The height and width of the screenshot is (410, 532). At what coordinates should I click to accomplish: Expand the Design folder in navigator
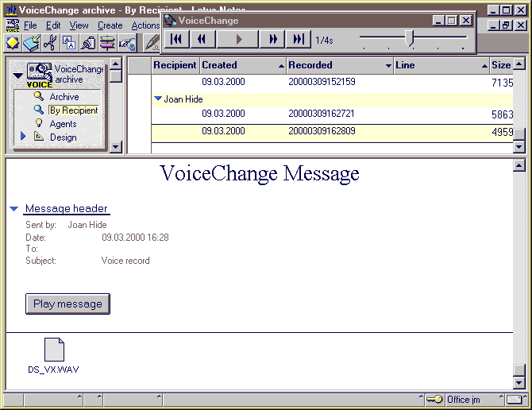click(x=23, y=137)
